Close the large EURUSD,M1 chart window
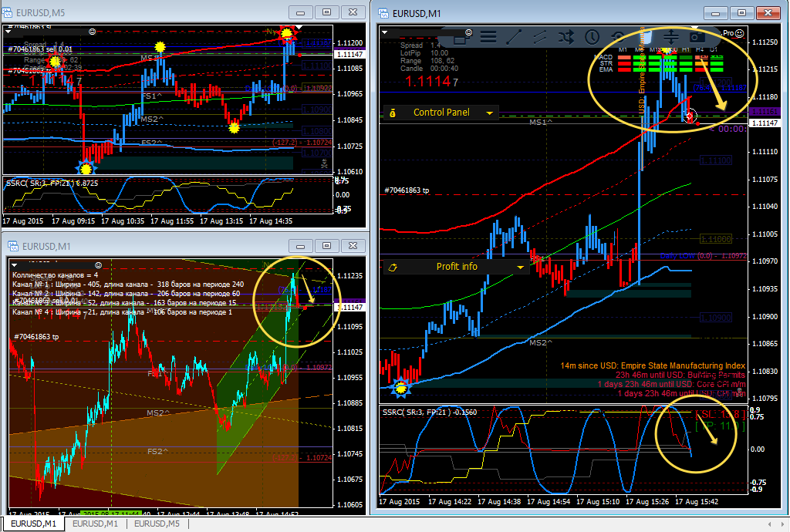Image resolution: width=790 pixels, height=532 pixels. tap(768, 13)
